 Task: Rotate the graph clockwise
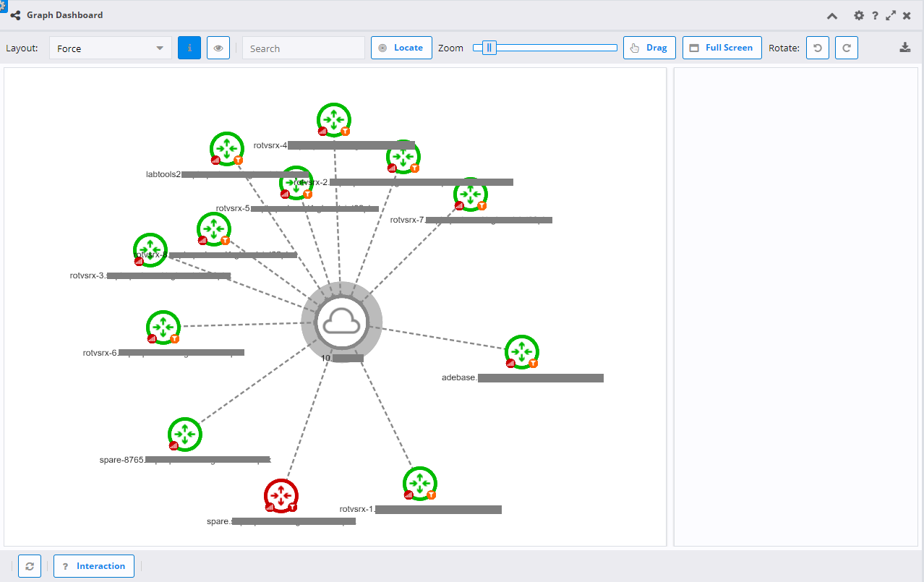click(847, 48)
